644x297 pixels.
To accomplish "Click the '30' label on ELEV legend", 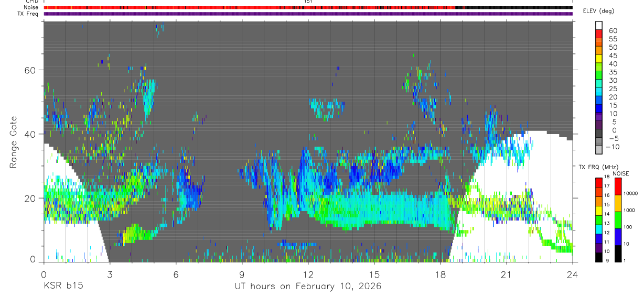I will click(612, 81).
